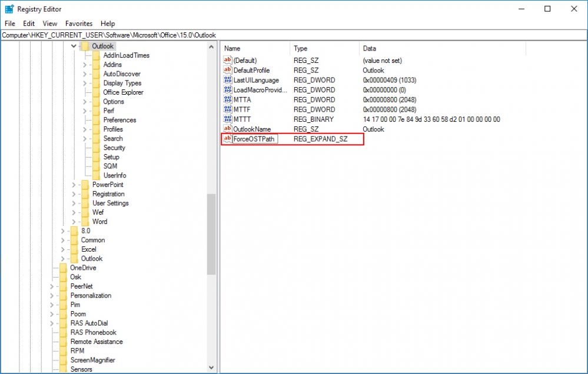Select the Preferences key in tree
The width and height of the screenshot is (588, 374).
coord(119,120)
